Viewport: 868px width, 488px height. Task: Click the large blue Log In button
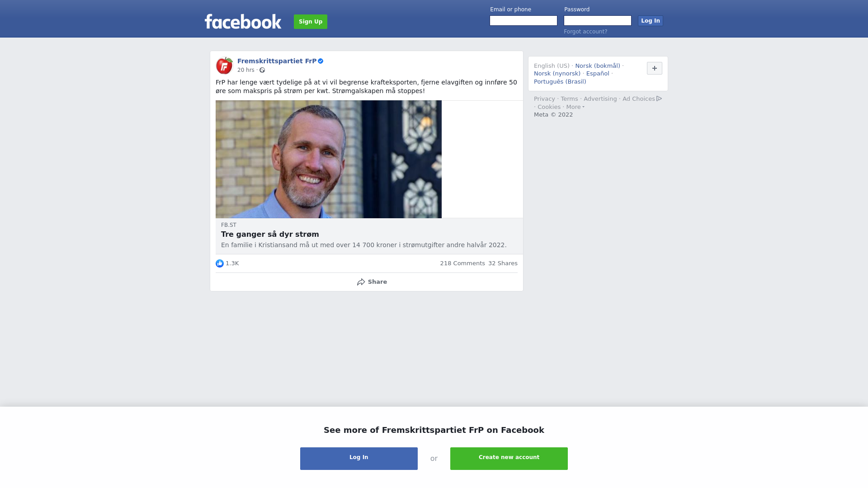click(x=359, y=459)
